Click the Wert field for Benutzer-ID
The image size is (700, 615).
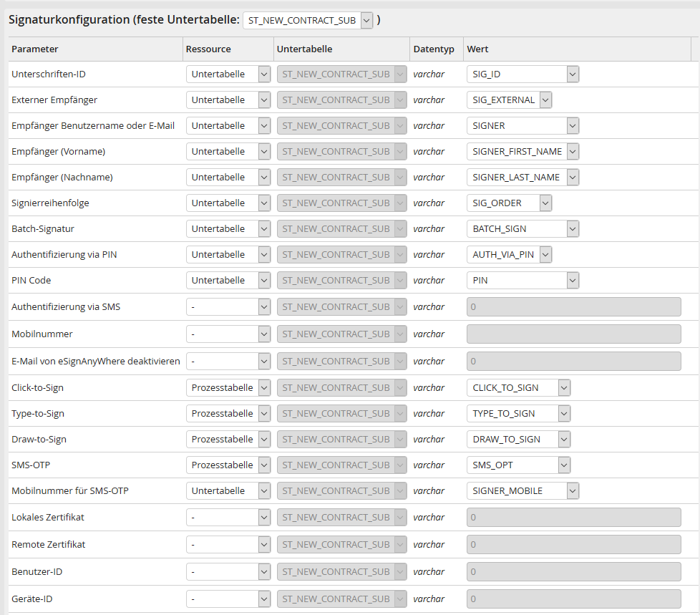573,571
